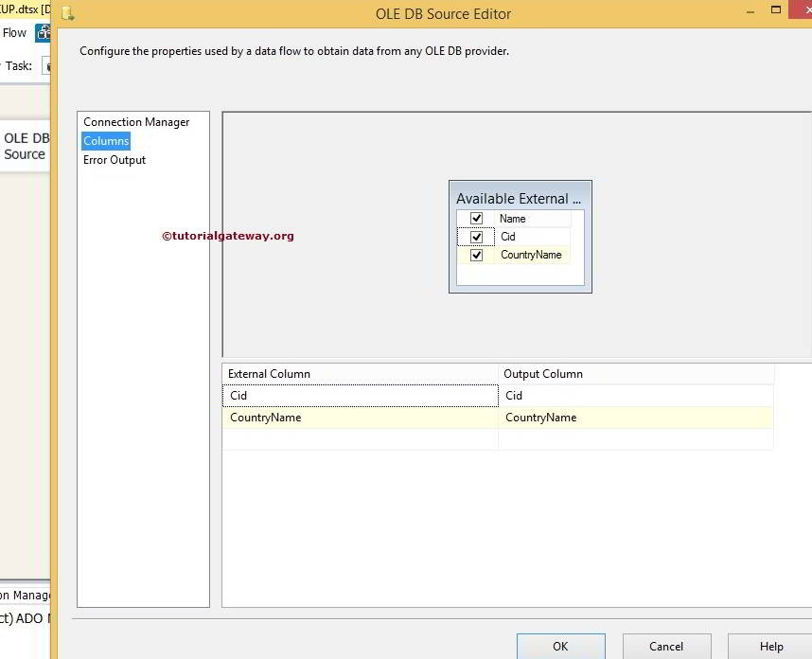This screenshot has width=812, height=659.
Task: Uncheck the CountryName column checkbox
Action: 476,255
